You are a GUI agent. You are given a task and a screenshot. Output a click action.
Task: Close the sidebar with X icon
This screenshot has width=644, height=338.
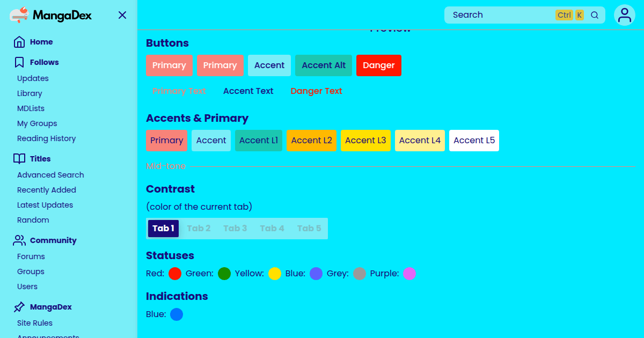click(122, 15)
